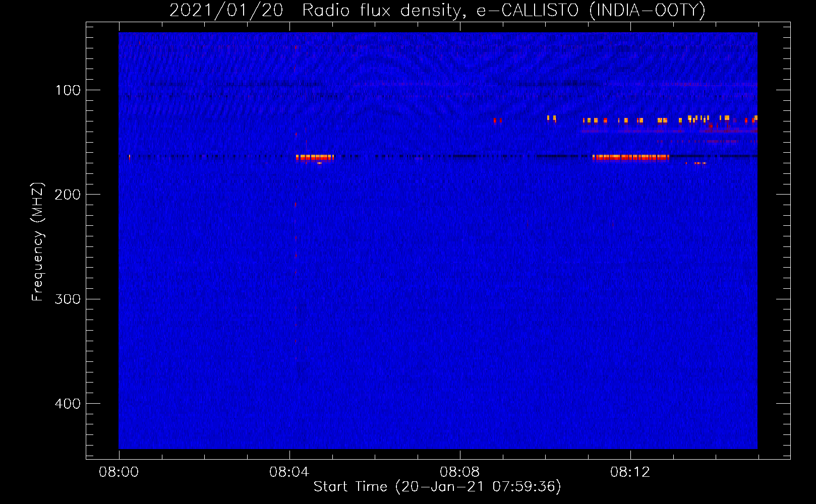Select the 100 frequency tick label
The image size is (816, 504).
pos(68,90)
